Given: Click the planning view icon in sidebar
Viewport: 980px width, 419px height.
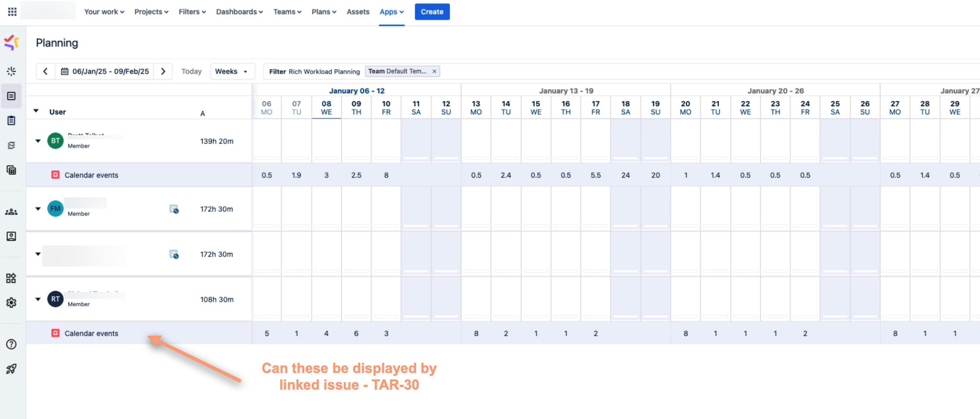Looking at the screenshot, I should tap(11, 96).
